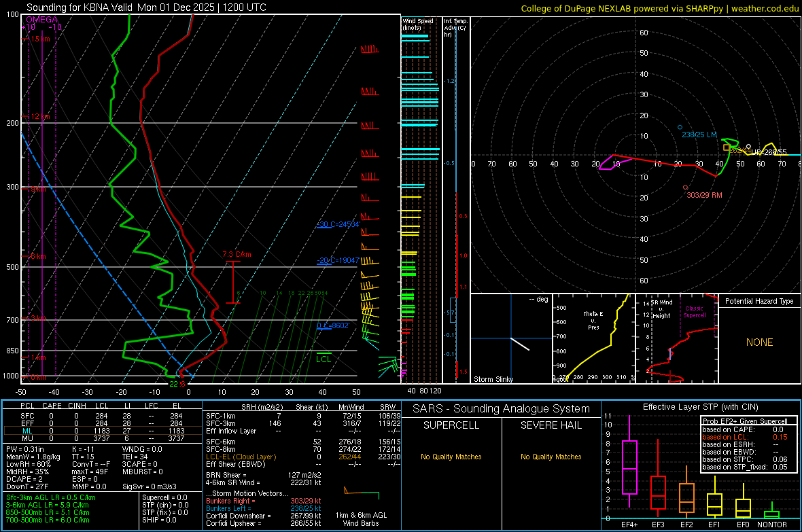
Task: Click the Corfidi Downshear value line
Action: [264, 516]
